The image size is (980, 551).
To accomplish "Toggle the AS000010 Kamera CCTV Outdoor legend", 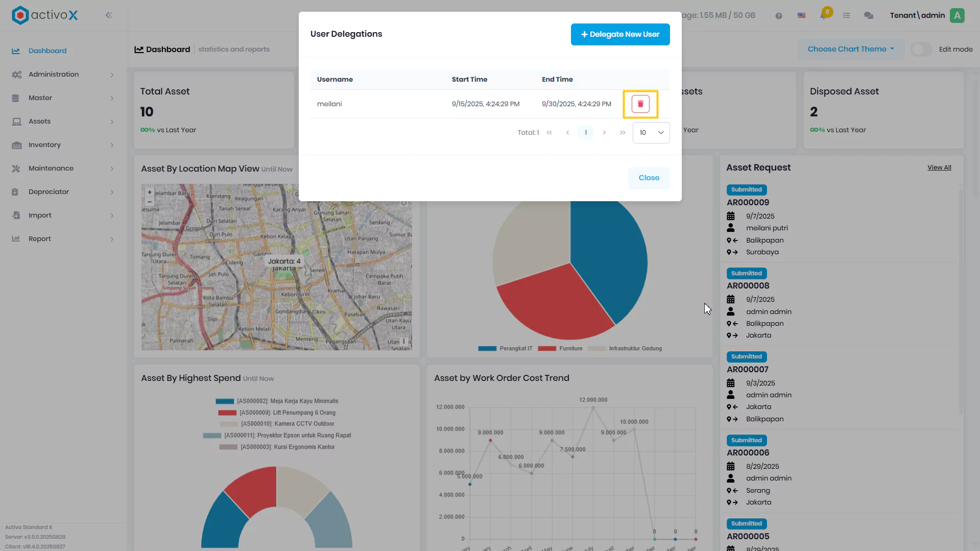I will 276,424.
